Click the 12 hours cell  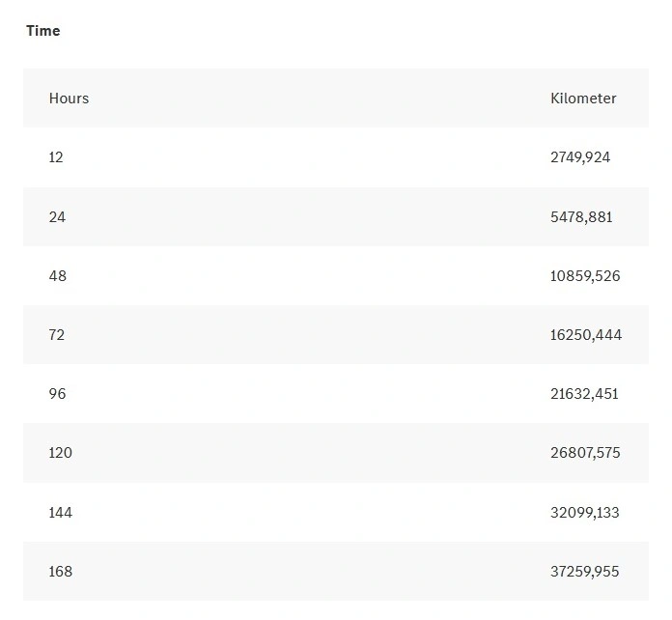click(x=56, y=157)
